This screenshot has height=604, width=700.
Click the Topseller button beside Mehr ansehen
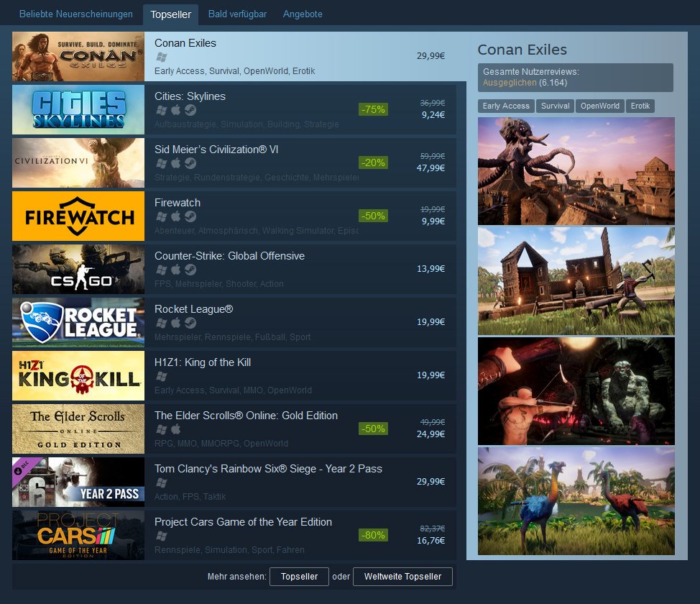pyautogui.click(x=299, y=576)
